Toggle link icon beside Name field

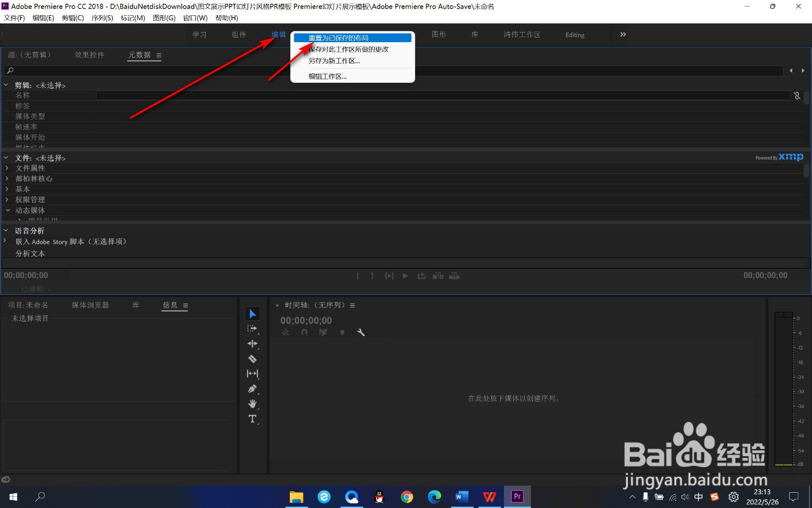click(797, 96)
